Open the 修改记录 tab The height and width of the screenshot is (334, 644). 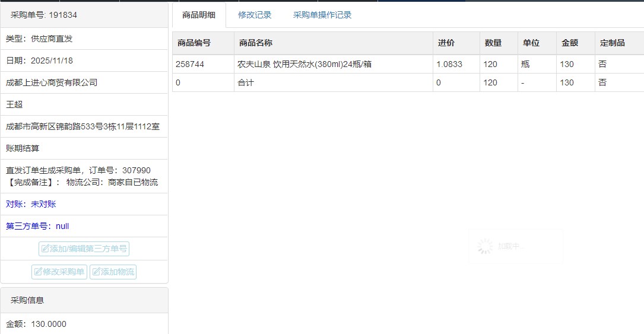pos(255,15)
